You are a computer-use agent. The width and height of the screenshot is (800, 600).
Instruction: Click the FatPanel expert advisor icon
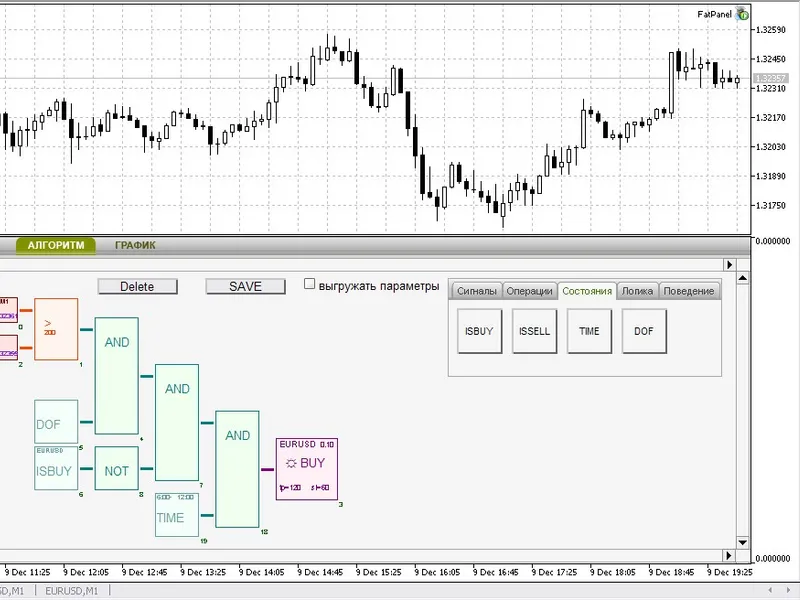742,14
